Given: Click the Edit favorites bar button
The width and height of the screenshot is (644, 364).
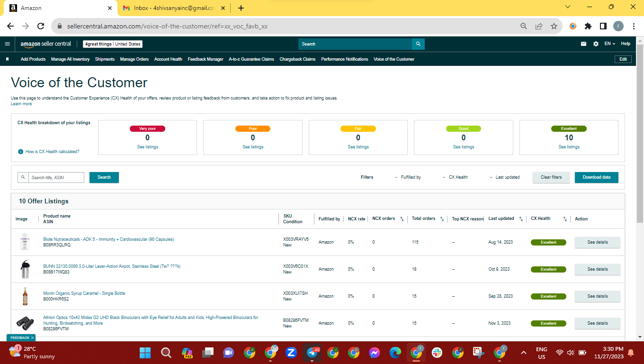Looking at the screenshot, I should point(623,59).
